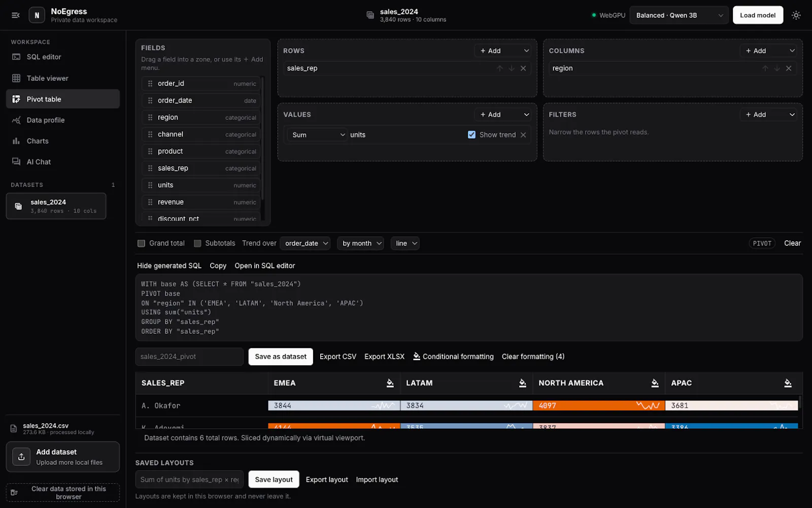Screen dimensions: 812x508
Task: Open APAC column color fill icon
Action: coord(788,383)
